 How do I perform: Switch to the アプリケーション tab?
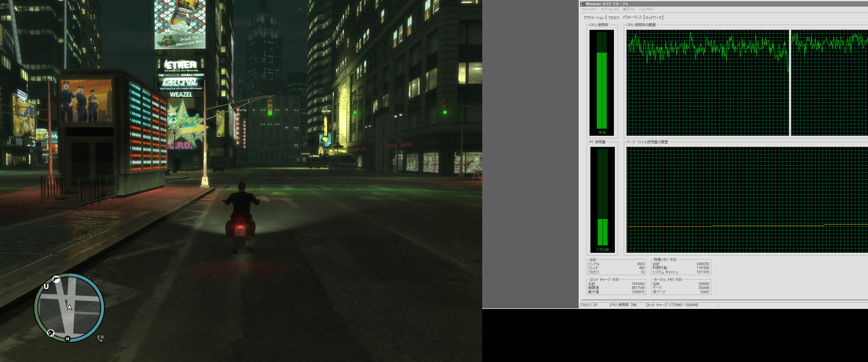[594, 17]
